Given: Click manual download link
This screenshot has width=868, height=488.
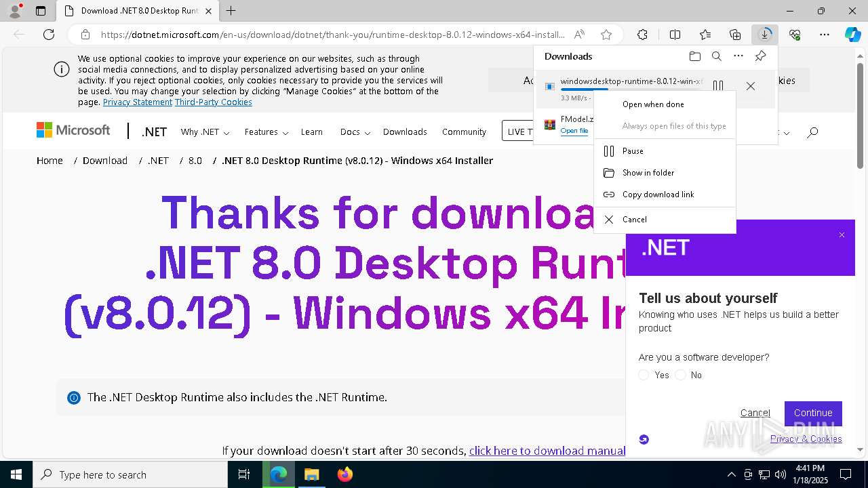Looking at the screenshot, I should (547, 451).
